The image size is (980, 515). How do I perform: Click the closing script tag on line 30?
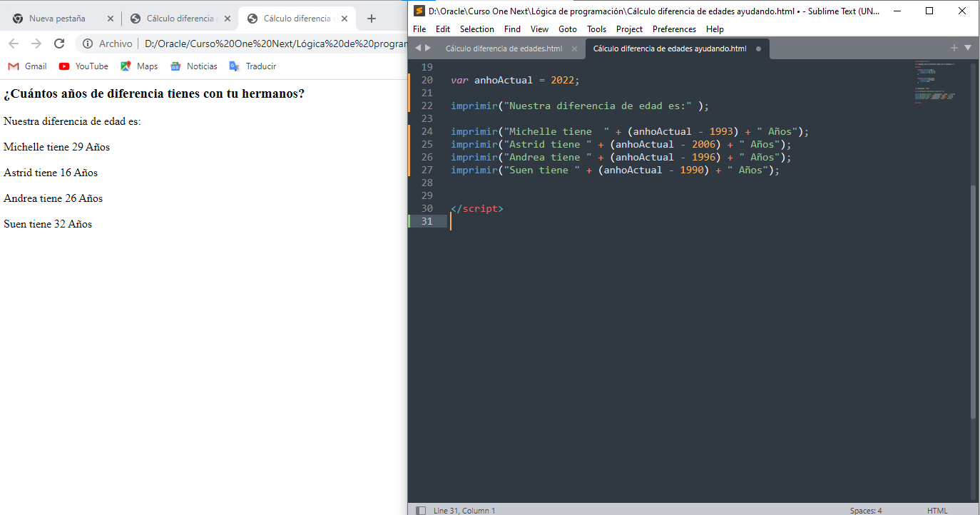(x=477, y=208)
